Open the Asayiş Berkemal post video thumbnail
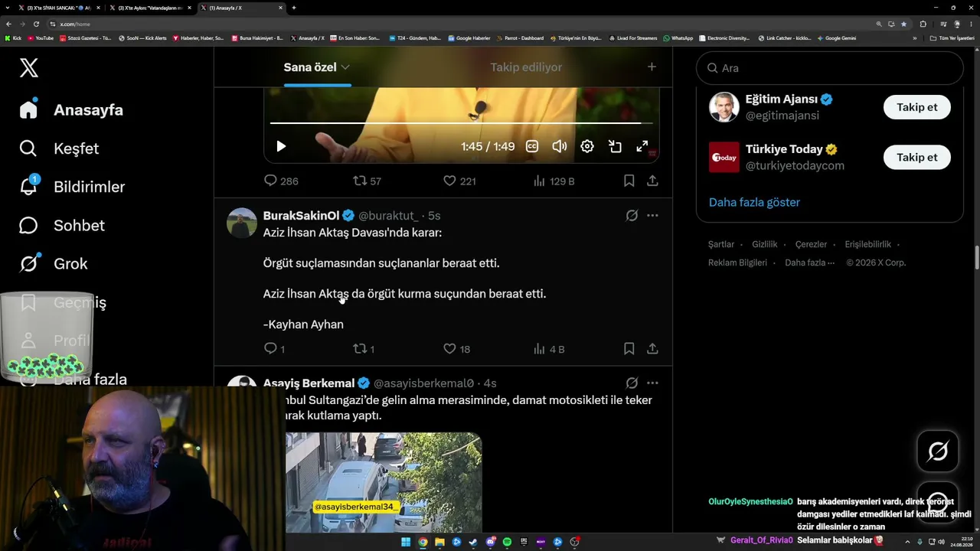This screenshot has width=980, height=551. (x=384, y=482)
